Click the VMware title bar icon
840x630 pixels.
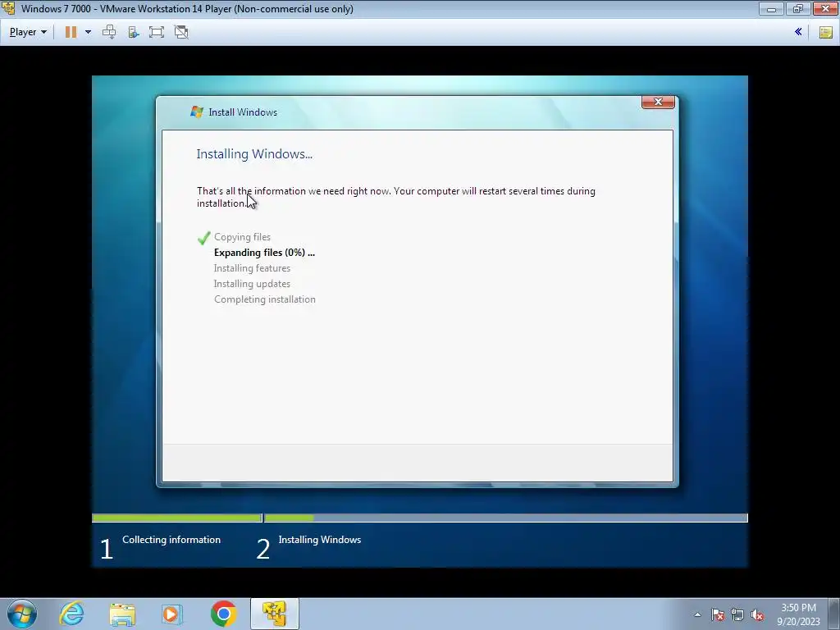(x=8, y=8)
